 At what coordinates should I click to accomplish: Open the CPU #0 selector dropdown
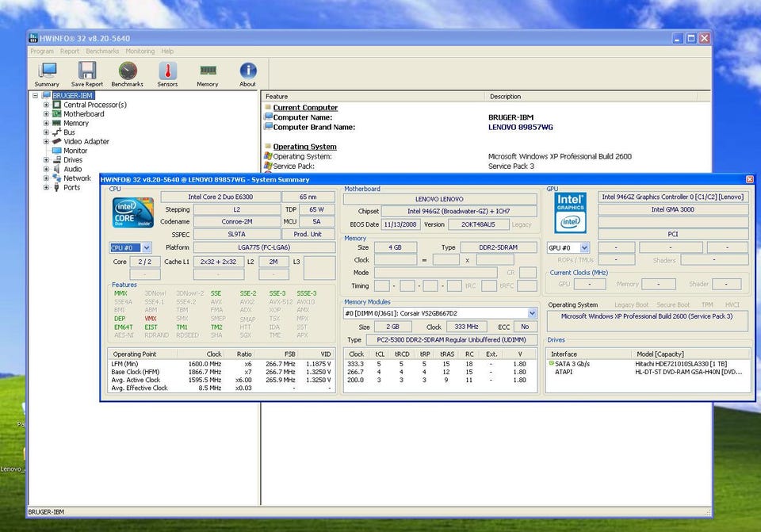pos(146,247)
